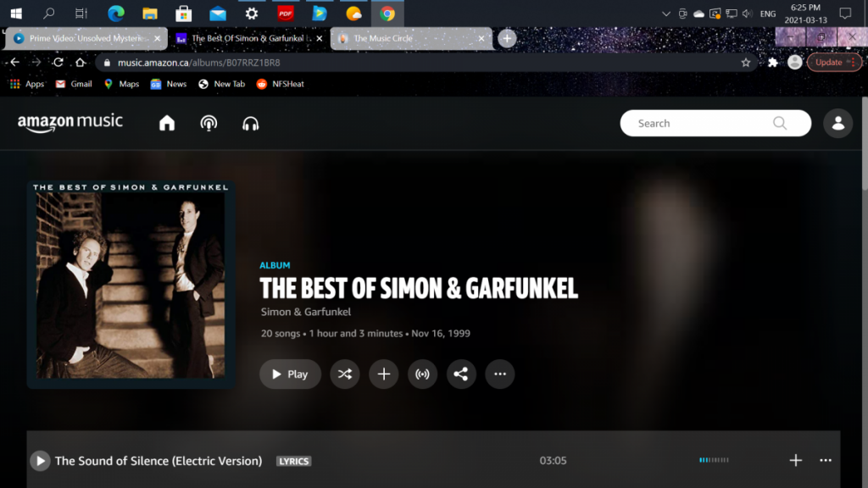This screenshot has height=488, width=868.
Task: Open the browser home page
Action: [81, 62]
